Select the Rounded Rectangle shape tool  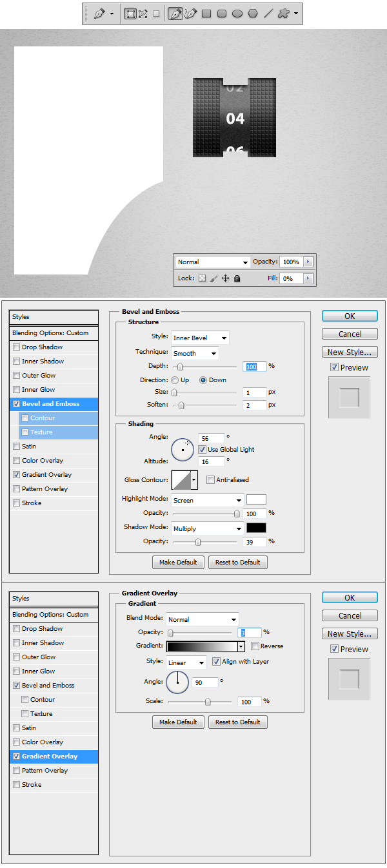click(x=222, y=14)
